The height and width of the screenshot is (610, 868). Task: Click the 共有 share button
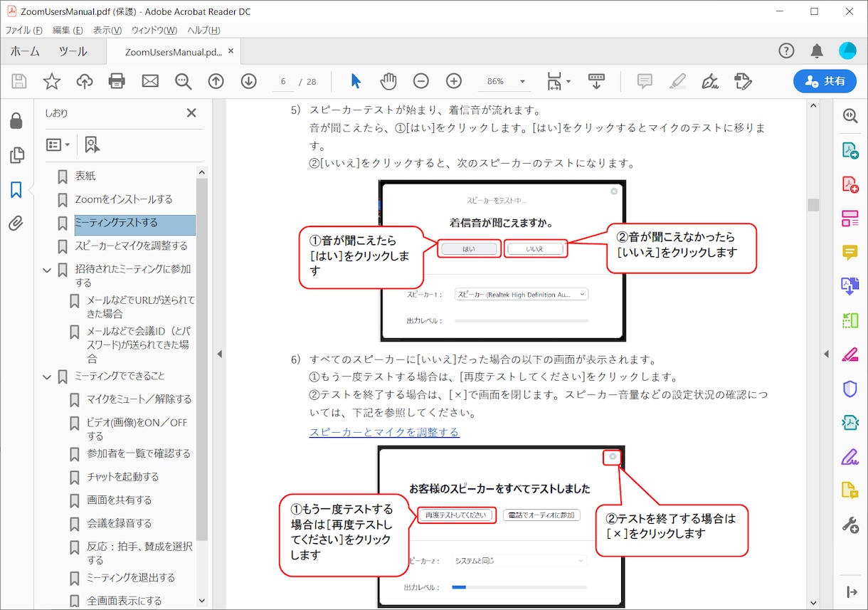click(x=825, y=81)
